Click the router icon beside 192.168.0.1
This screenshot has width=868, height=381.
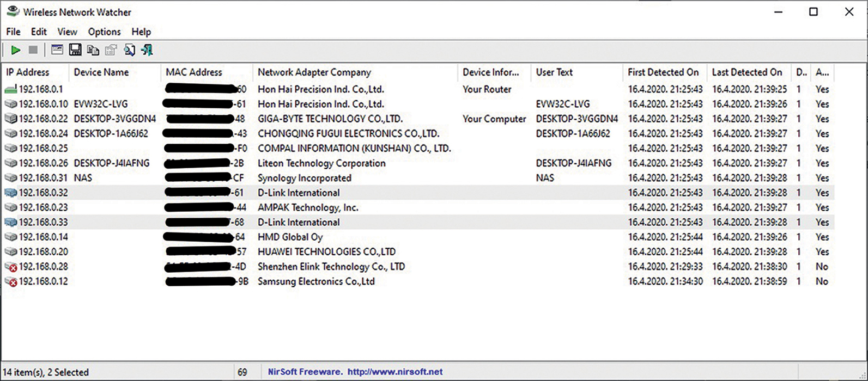click(x=11, y=89)
